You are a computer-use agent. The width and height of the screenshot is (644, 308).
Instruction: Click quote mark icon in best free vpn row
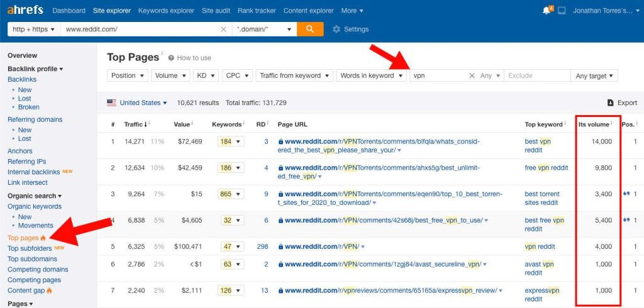(626, 220)
